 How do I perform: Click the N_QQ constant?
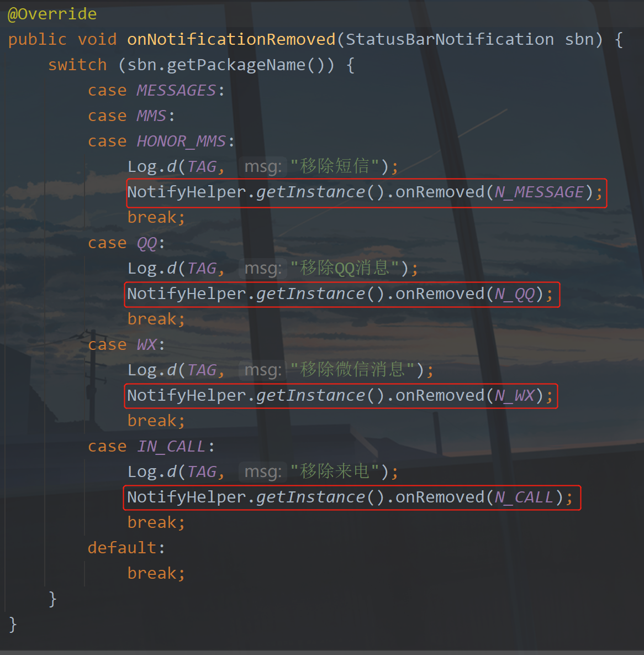point(514,294)
